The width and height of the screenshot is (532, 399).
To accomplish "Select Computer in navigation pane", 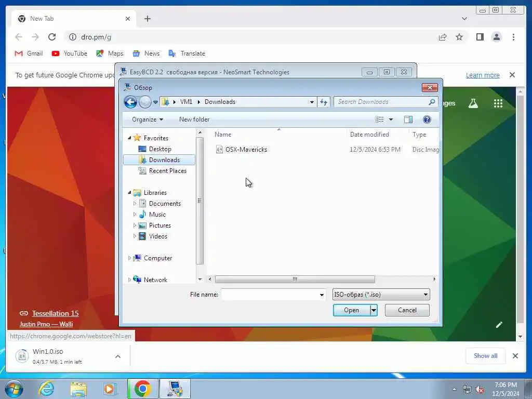I will [x=158, y=258].
